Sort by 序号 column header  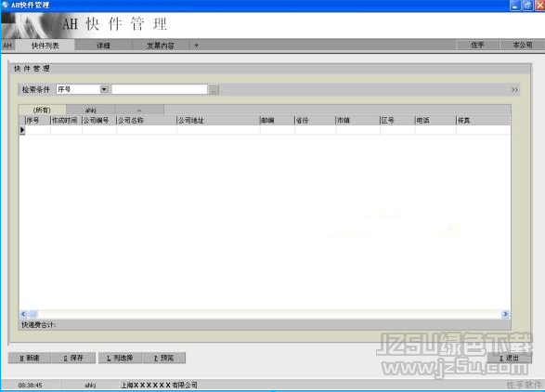point(38,121)
